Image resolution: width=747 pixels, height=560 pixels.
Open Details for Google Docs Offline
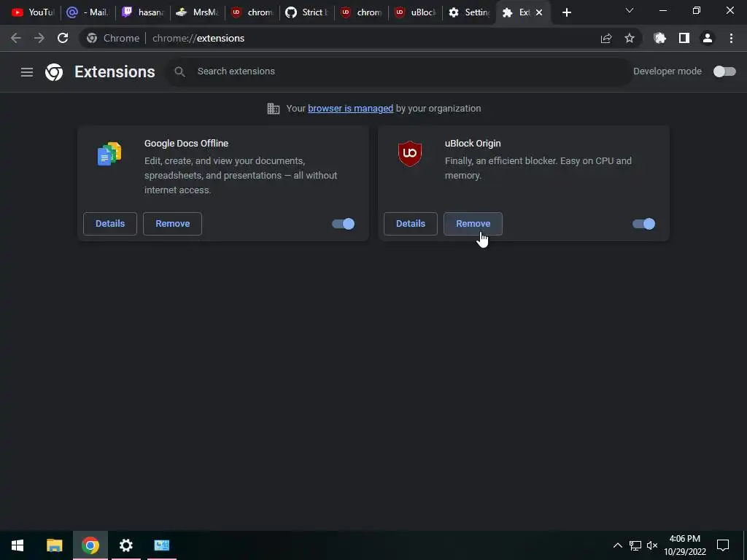(x=110, y=224)
